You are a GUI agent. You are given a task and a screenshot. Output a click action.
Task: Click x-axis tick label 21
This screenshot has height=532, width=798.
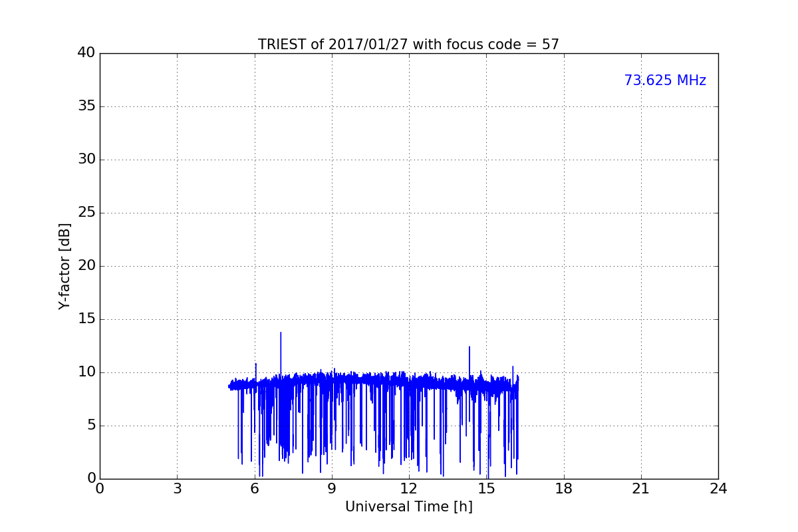tap(641, 489)
